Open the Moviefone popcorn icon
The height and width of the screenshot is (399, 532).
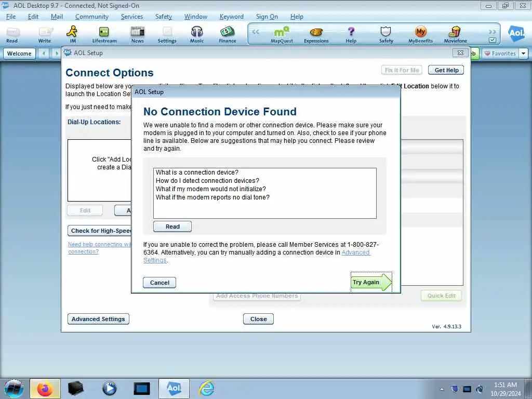pos(455,35)
